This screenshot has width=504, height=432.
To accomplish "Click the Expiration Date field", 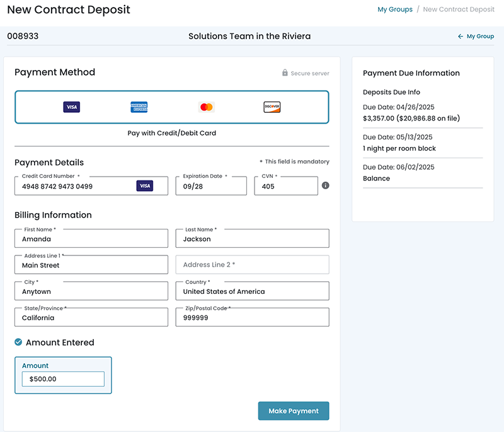I will pyautogui.click(x=211, y=187).
